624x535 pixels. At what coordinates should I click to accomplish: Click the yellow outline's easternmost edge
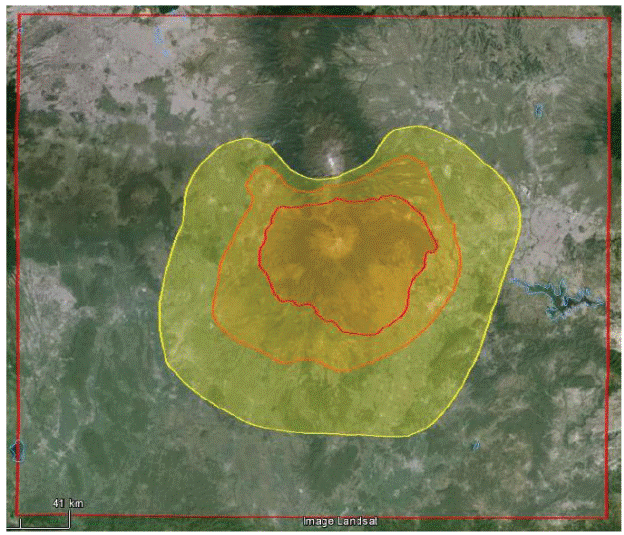point(522,220)
